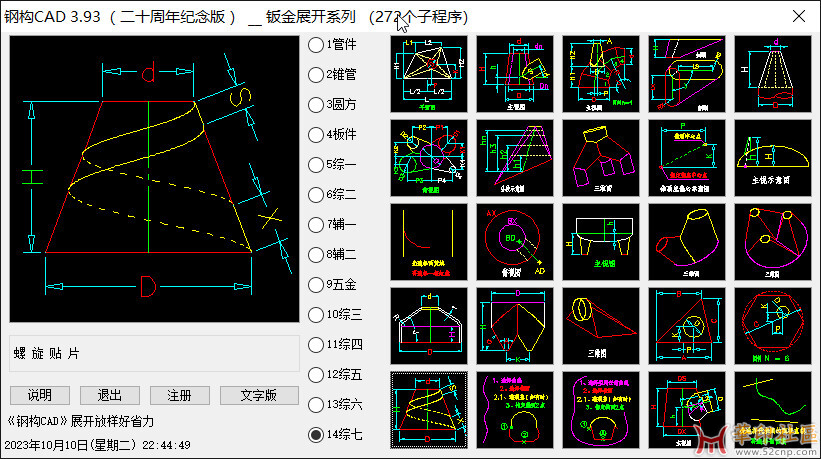Click the selected 14综七 radio button
The width and height of the screenshot is (821, 459).
pos(316,435)
